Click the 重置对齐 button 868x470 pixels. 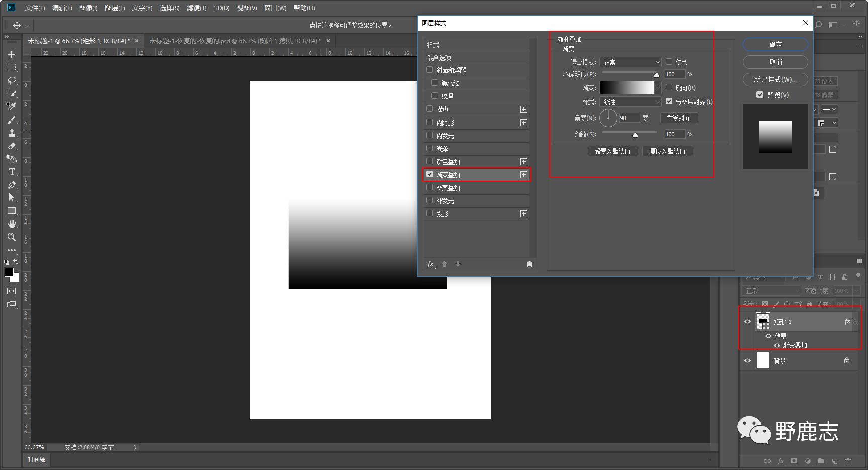(x=678, y=118)
